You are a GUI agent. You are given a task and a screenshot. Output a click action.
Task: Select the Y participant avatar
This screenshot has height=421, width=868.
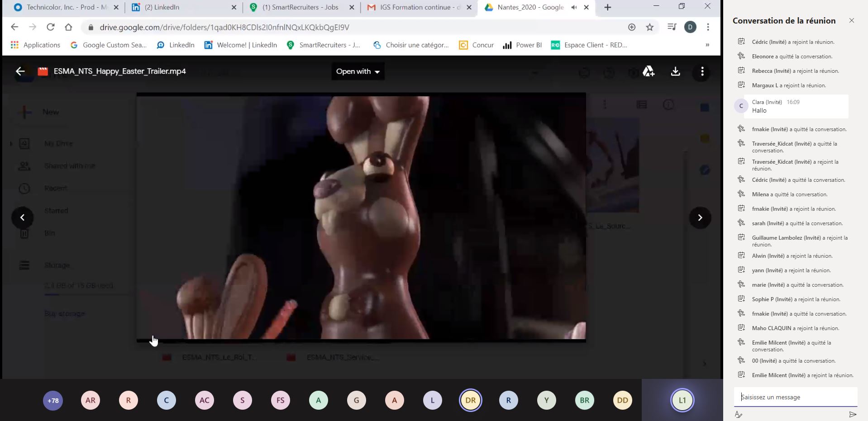[x=547, y=400]
